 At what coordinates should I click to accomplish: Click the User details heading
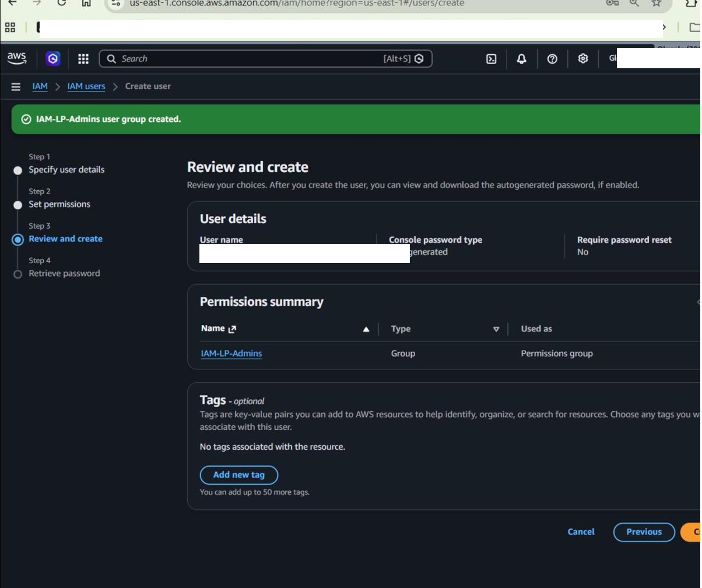click(x=233, y=219)
